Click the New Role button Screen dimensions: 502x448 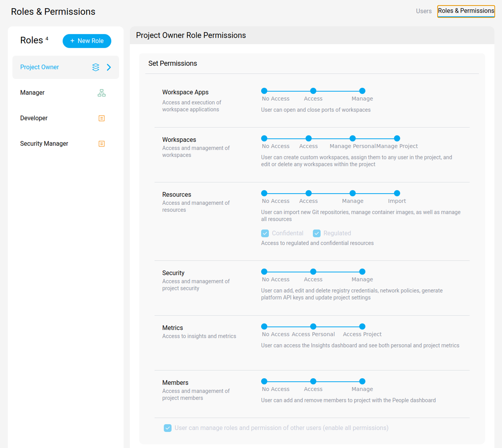pyautogui.click(x=87, y=41)
